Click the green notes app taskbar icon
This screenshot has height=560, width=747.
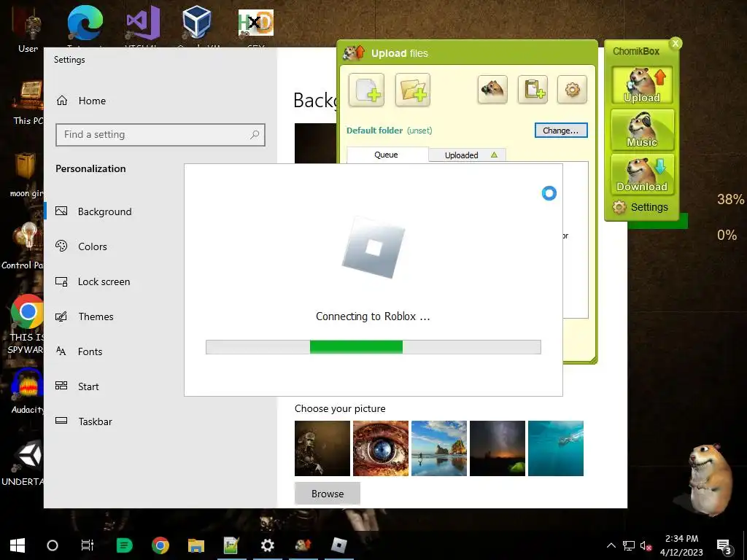click(124, 545)
